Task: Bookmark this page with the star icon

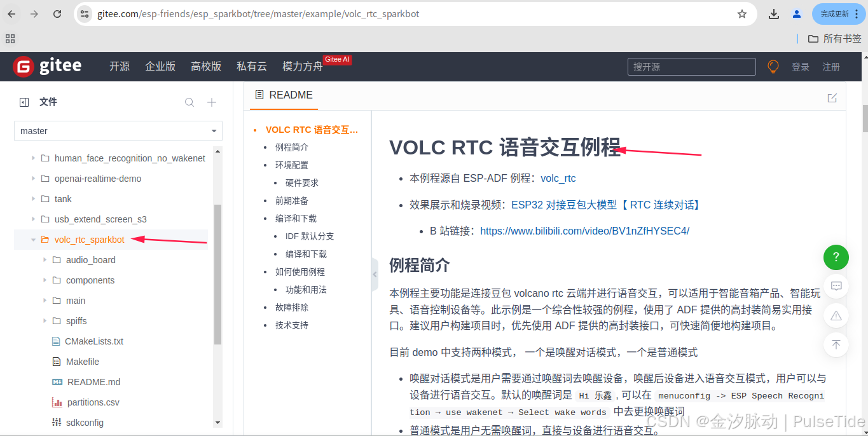Action: pyautogui.click(x=742, y=14)
